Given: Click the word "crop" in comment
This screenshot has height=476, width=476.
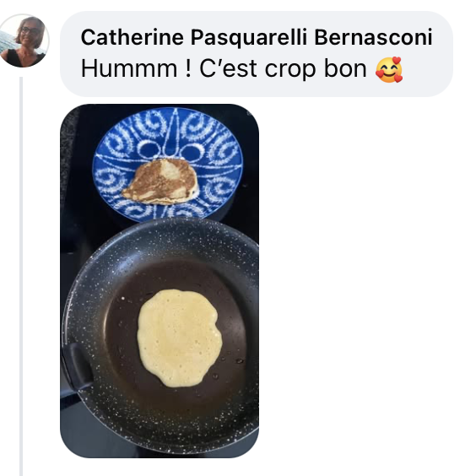Looking at the screenshot, I should [290, 70].
